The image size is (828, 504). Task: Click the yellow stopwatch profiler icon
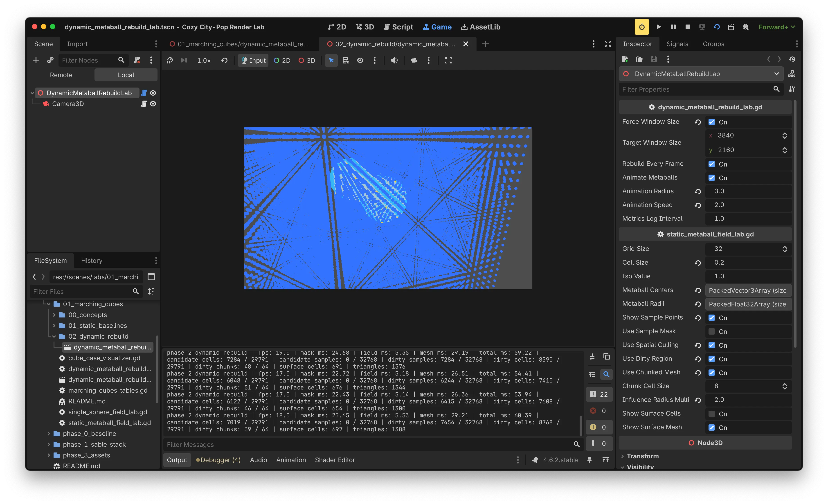point(641,27)
